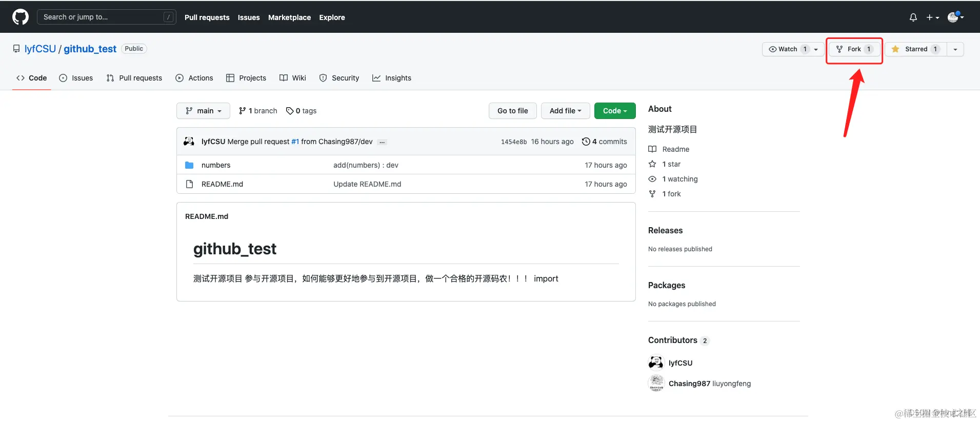This screenshot has width=980, height=422.
Task: Open pull request #1 link
Action: click(295, 142)
